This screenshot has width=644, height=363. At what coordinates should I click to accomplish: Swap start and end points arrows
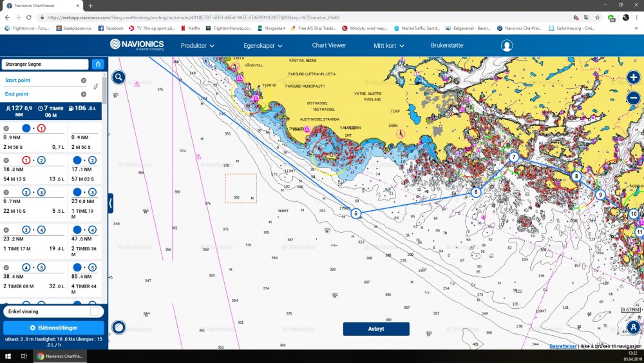[96, 87]
